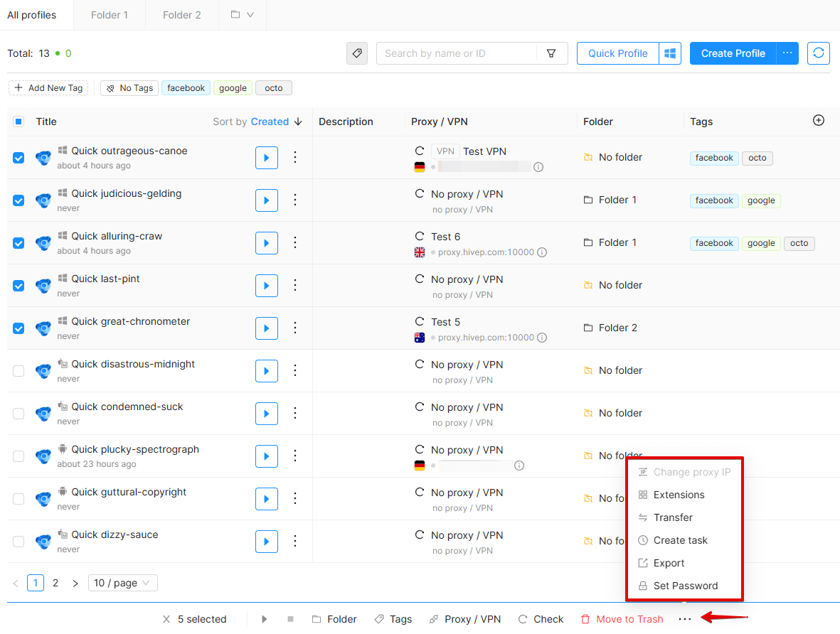Refresh the profile list
Viewport: 840px width, 634px height.
pyautogui.click(x=818, y=53)
